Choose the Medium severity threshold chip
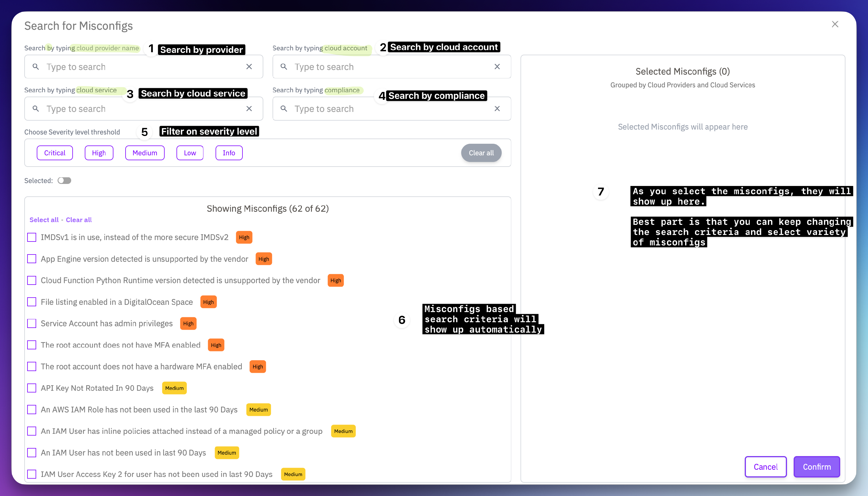 (x=145, y=153)
